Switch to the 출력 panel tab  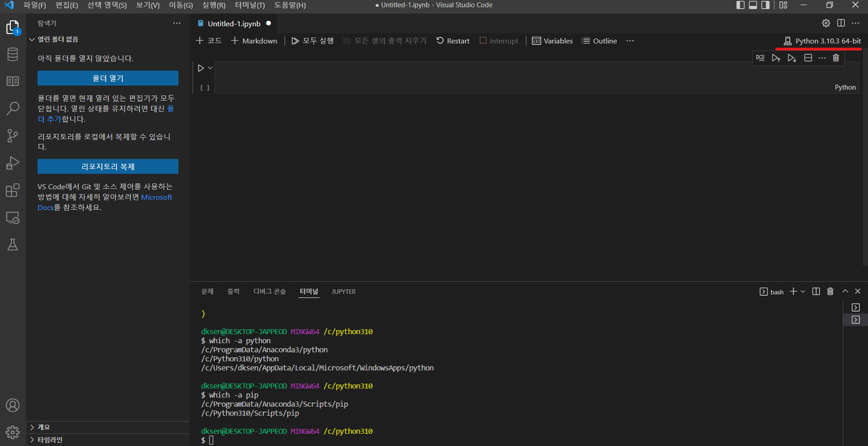coord(233,292)
